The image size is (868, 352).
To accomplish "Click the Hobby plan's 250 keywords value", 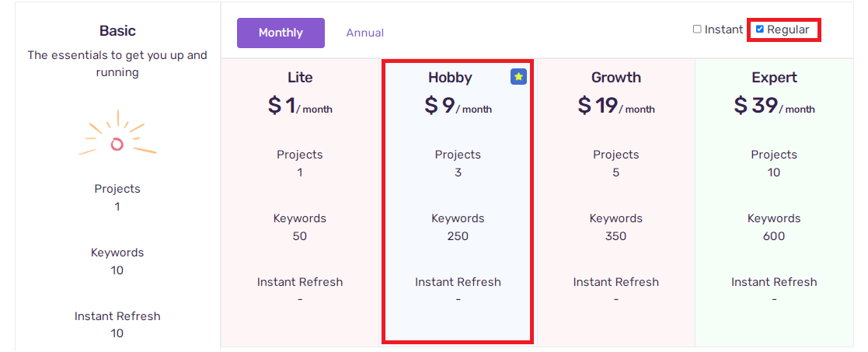I will pyautogui.click(x=458, y=236).
